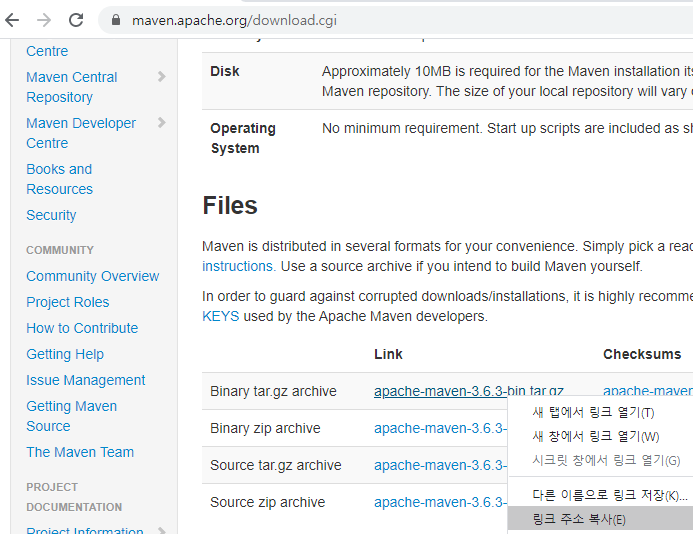
Task: Click the Disk requirement label
Action: [225, 71]
